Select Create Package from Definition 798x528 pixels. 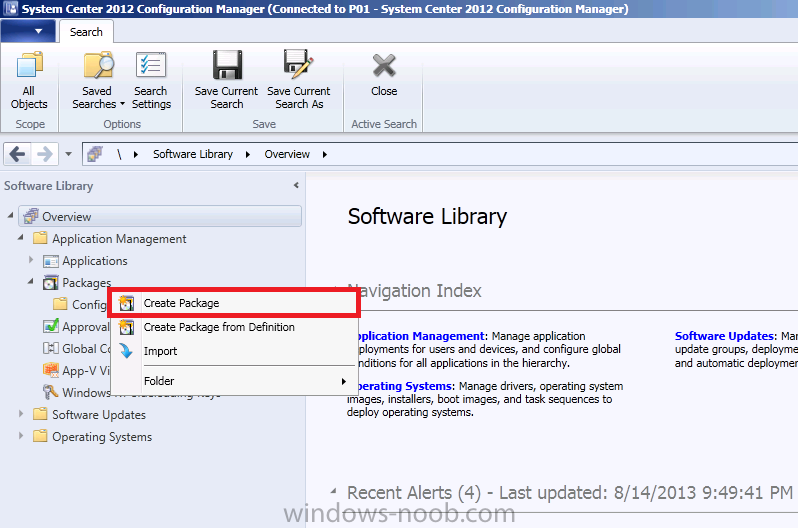[218, 327]
